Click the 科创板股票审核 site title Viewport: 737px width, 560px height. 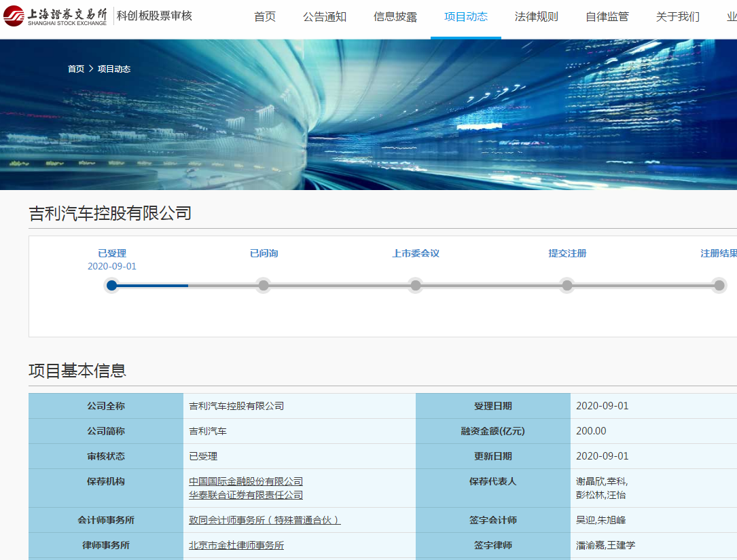click(154, 16)
